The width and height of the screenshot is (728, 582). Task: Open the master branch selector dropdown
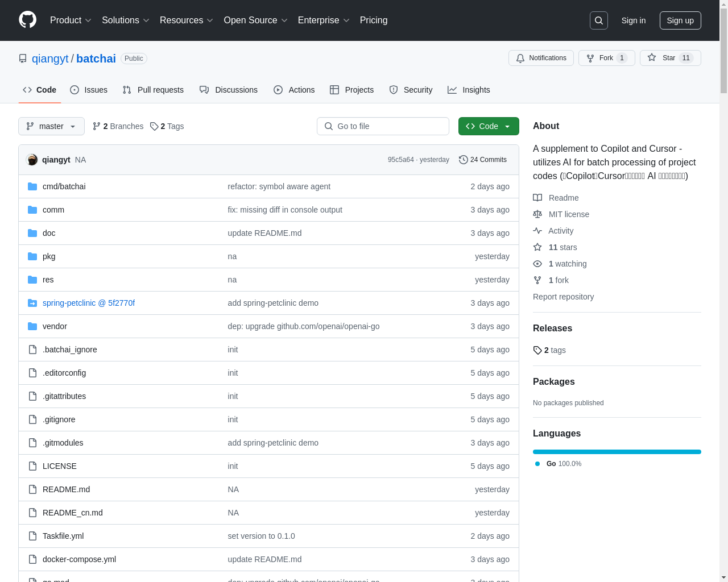pyautogui.click(x=51, y=126)
